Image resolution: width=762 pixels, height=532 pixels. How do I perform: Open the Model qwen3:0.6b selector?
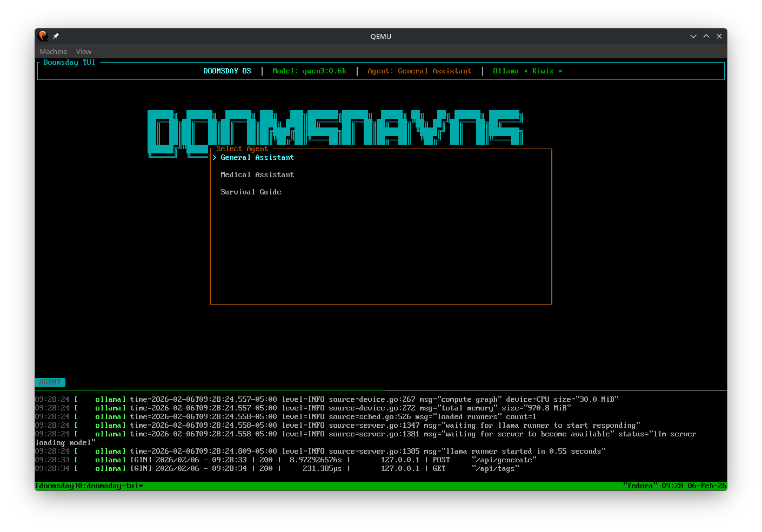click(310, 71)
